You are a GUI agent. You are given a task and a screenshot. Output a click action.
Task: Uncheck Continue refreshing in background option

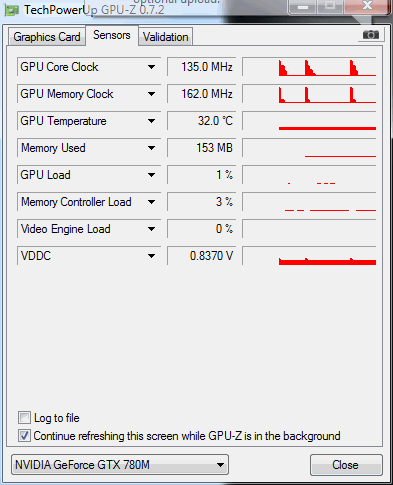click(x=24, y=435)
